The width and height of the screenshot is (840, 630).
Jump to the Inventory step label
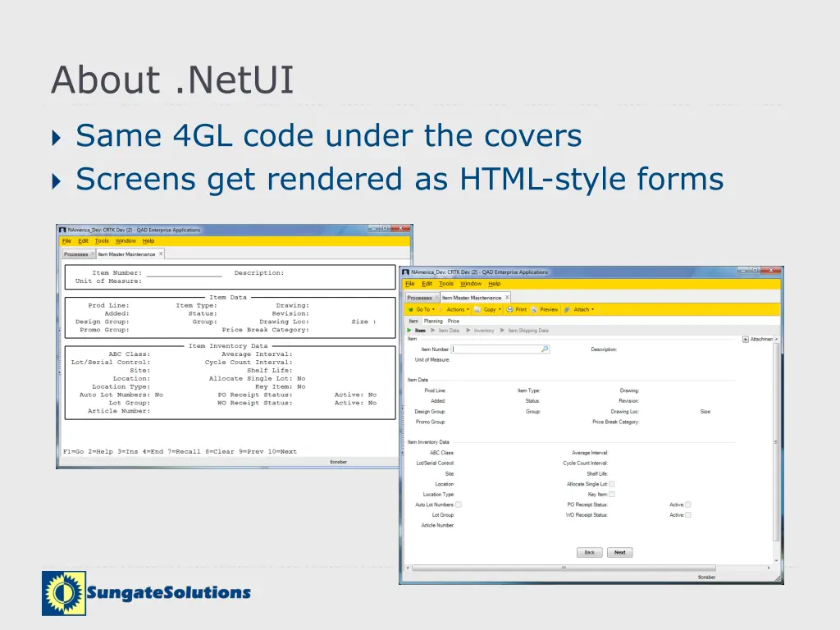pyautogui.click(x=484, y=331)
